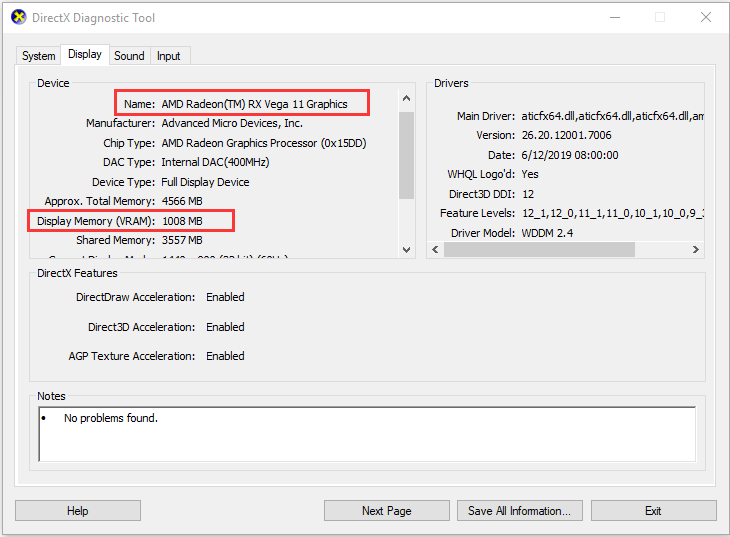Click the DirectX Diagnostic Tool title icon

pyautogui.click(x=19, y=17)
